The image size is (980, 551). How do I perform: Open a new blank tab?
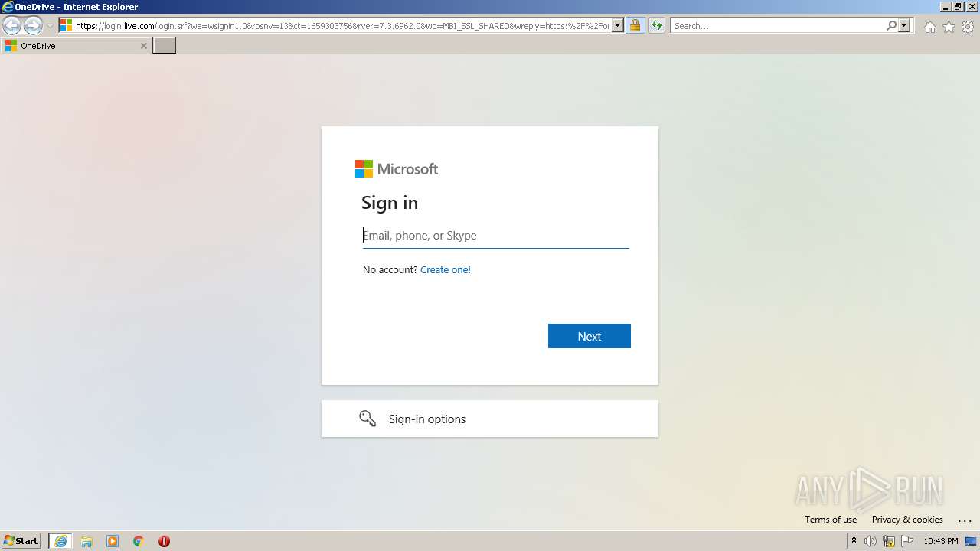[165, 46]
